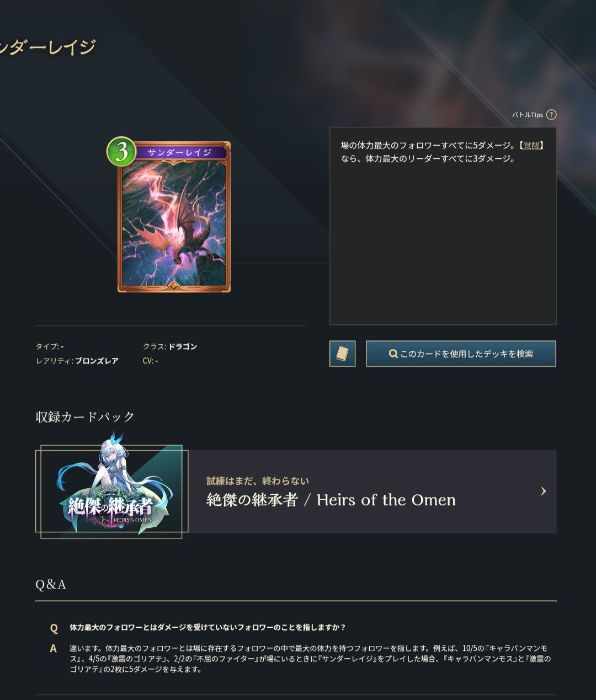
Task: Click the magnifier icon in the deck search button
Action: (x=393, y=354)
